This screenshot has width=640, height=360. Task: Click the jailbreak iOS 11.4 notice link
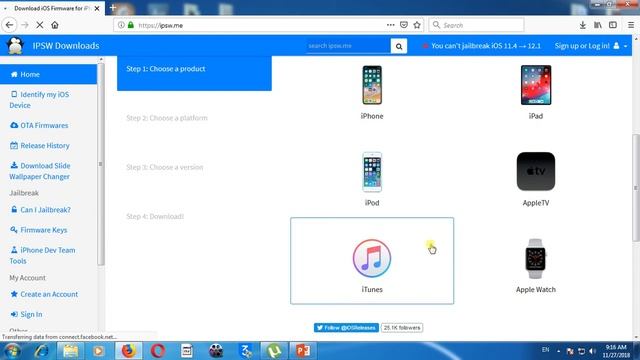coord(482,46)
